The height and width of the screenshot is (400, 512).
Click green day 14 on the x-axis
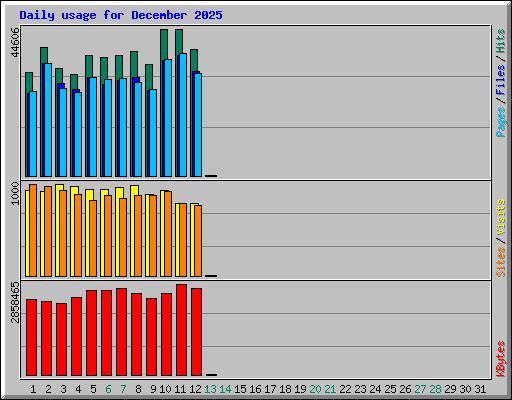click(x=225, y=389)
